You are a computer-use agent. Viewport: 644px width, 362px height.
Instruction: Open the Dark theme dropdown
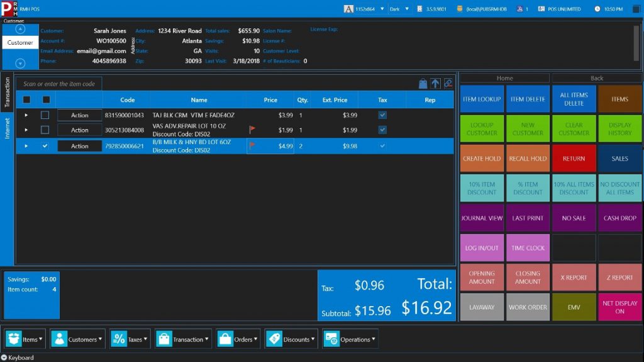click(x=408, y=9)
